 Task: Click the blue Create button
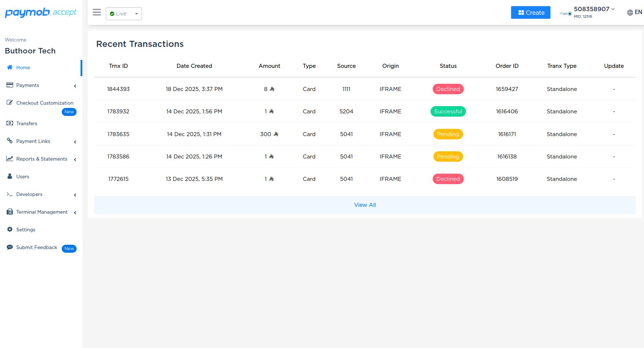pyautogui.click(x=531, y=13)
